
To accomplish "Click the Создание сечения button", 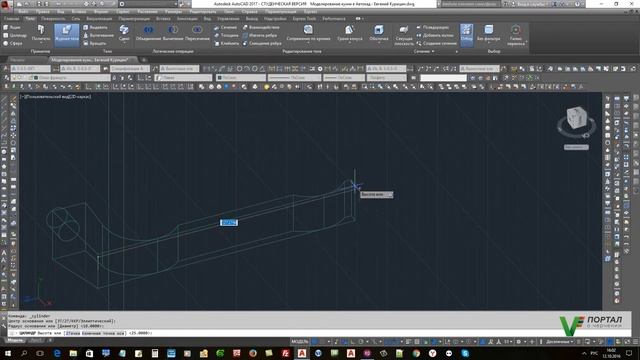I will click(x=436, y=43).
